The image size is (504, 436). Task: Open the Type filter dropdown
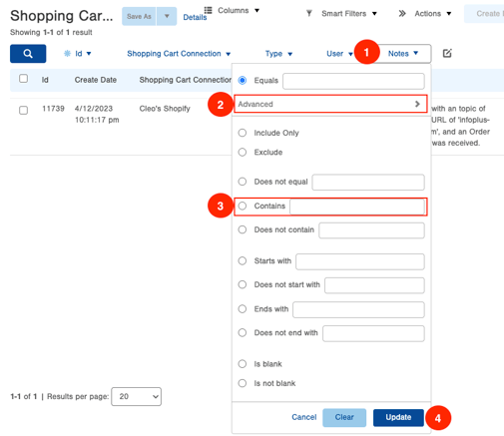point(278,54)
